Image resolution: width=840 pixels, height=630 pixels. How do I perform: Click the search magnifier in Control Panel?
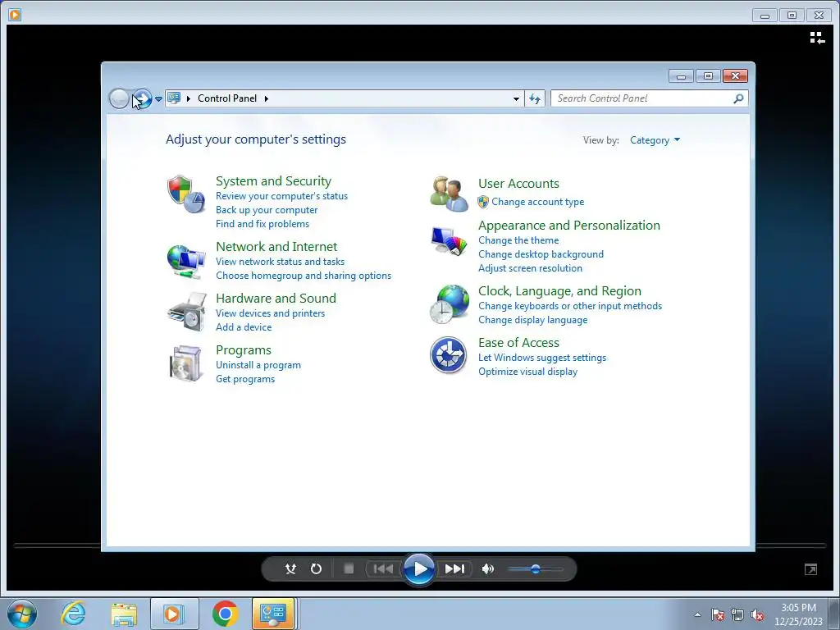pos(738,98)
